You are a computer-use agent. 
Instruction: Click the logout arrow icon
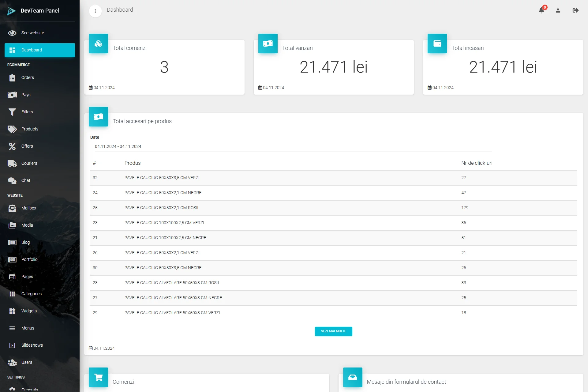pos(575,10)
